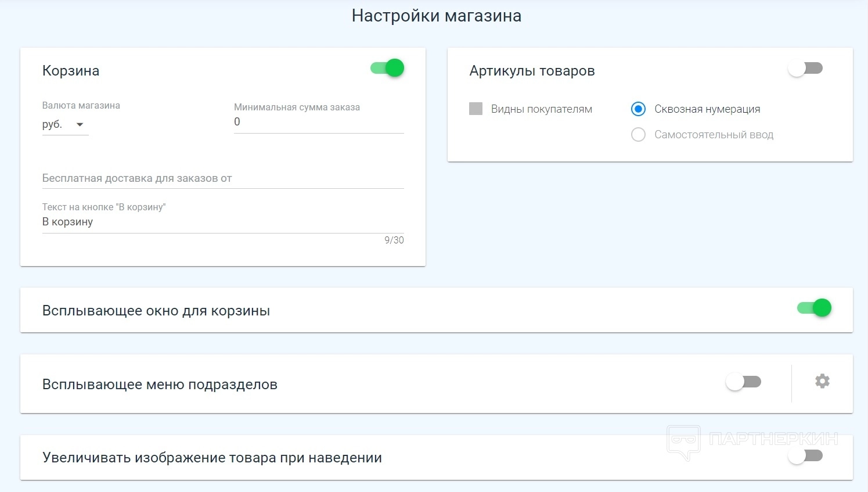868x492 pixels.
Task: Click the Корзина card title
Action: click(x=71, y=71)
